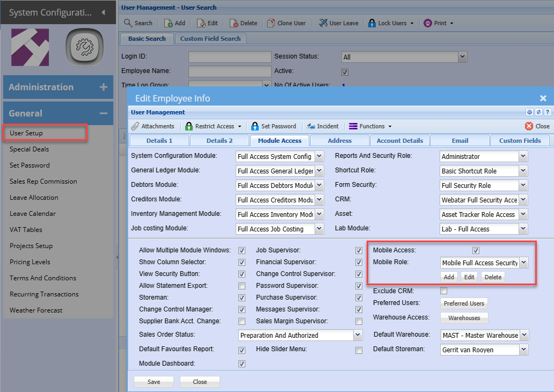The height and width of the screenshot is (392, 554).
Task: Click the Warehouses button
Action: (464, 318)
